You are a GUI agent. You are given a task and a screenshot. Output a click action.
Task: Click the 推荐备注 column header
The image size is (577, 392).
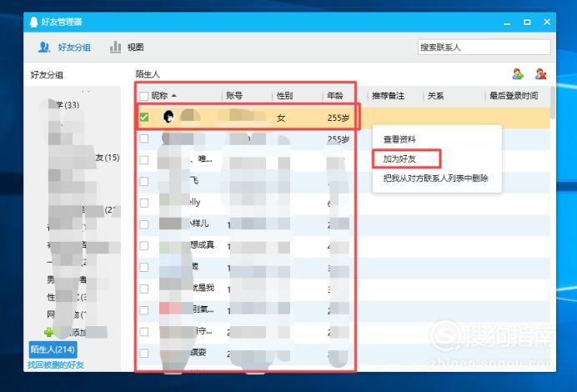[x=388, y=96]
